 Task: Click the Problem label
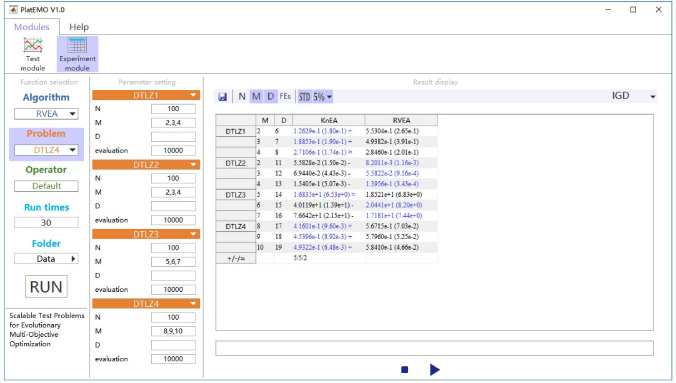click(46, 134)
